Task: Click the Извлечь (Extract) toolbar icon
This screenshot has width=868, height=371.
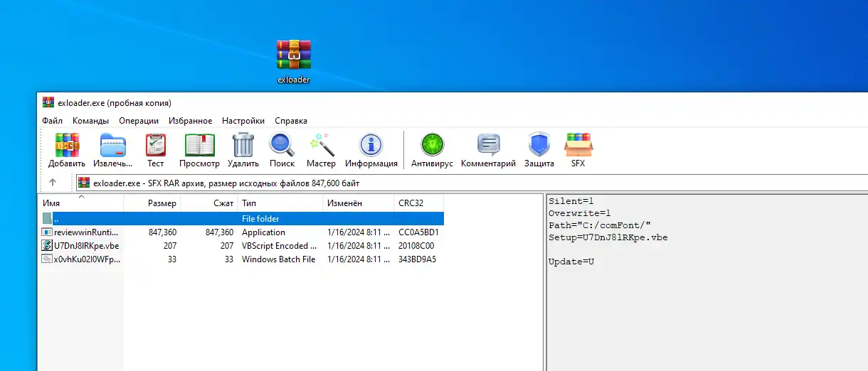Action: pos(112,145)
